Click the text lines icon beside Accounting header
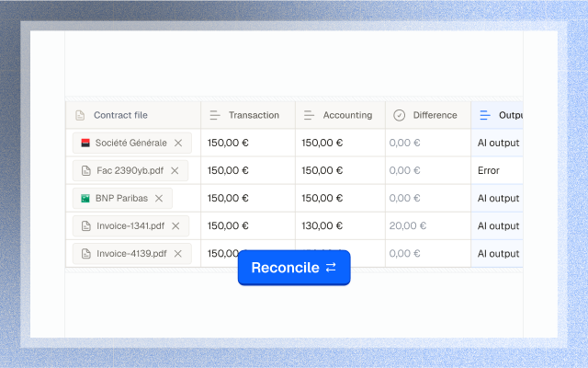Image resolution: width=588 pixels, height=368 pixels. click(309, 115)
